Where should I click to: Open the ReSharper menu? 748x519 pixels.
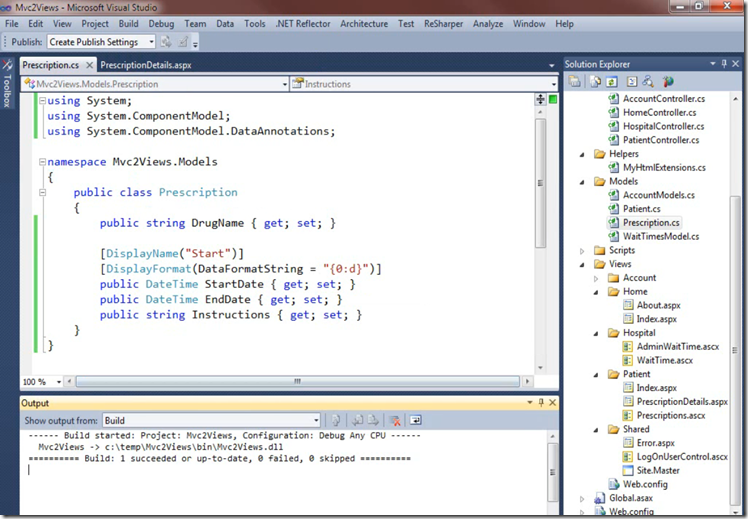click(443, 24)
